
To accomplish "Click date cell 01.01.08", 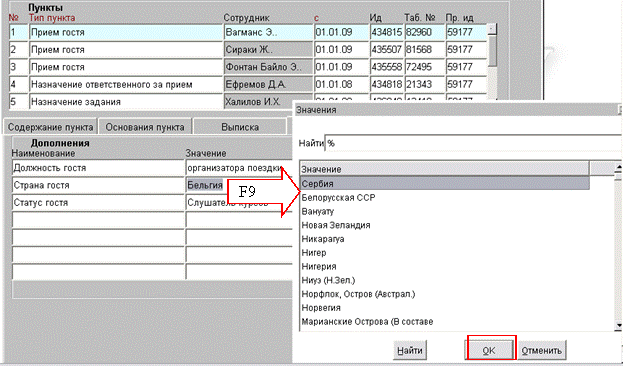I will (342, 84).
